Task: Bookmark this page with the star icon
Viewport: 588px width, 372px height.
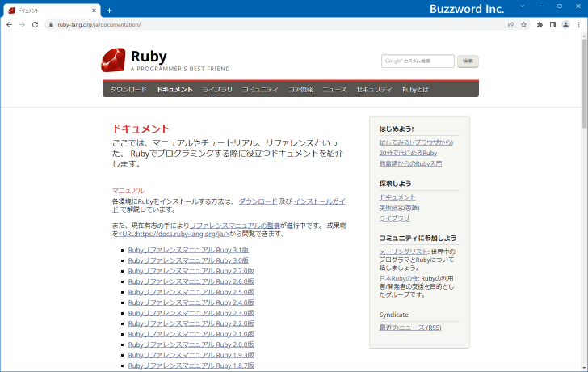Action: tap(524, 25)
